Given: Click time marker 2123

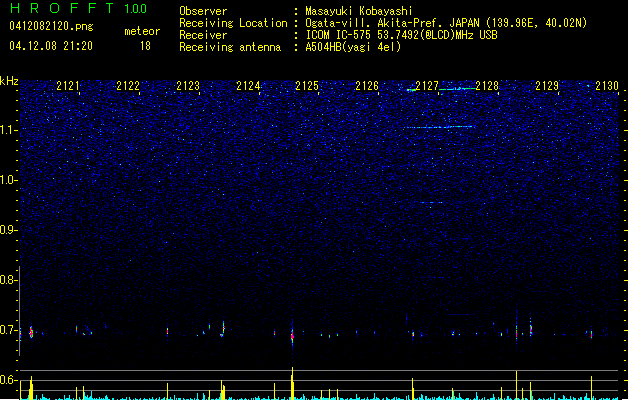Looking at the screenshot, I should click(x=188, y=86).
